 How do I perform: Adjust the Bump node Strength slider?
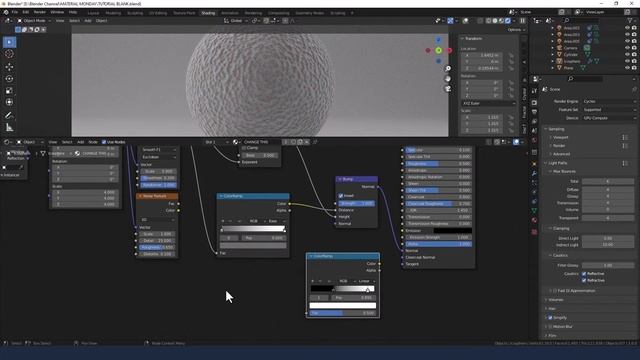[357, 203]
